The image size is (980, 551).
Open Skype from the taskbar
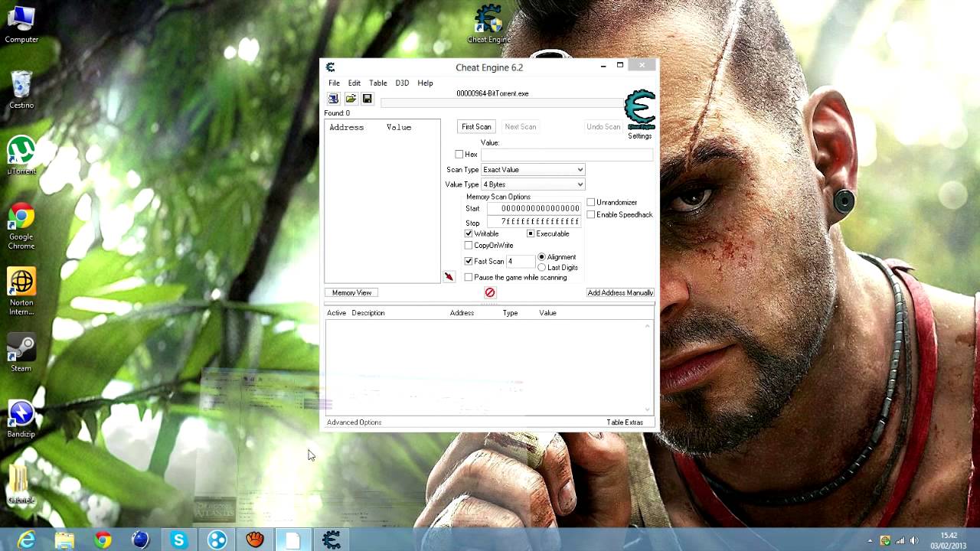(178, 540)
